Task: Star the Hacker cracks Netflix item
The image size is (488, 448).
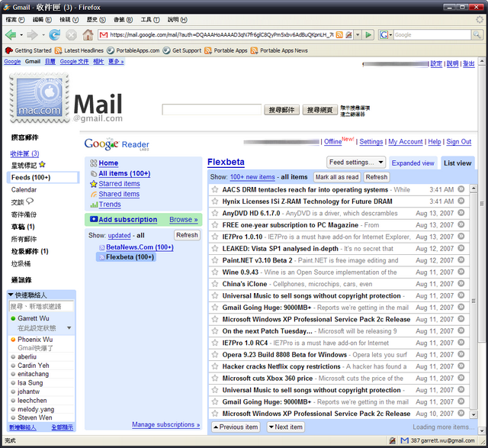Action: click(215, 366)
